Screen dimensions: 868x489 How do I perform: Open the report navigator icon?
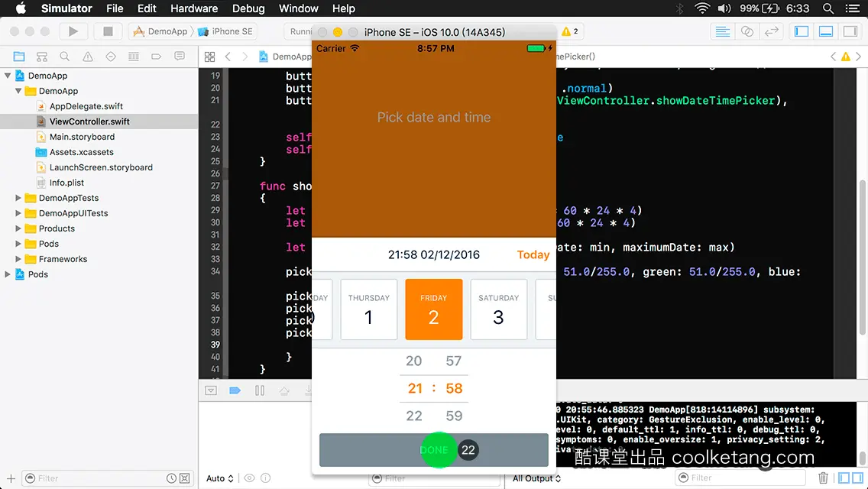coord(180,57)
